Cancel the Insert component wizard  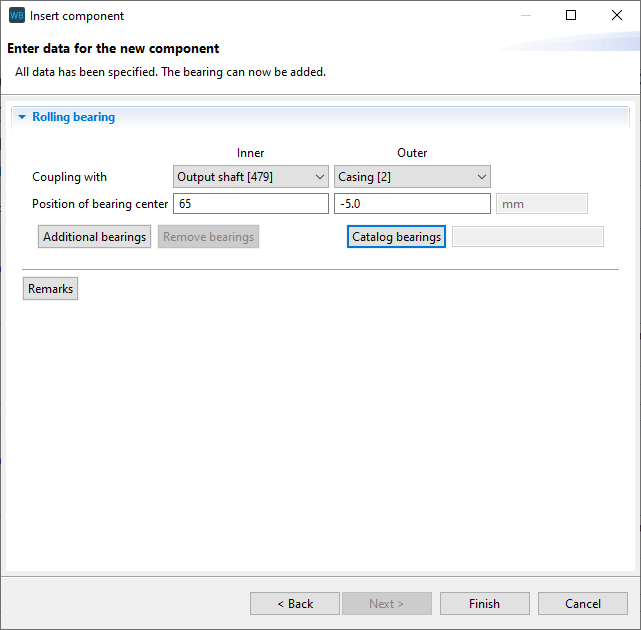(582, 604)
